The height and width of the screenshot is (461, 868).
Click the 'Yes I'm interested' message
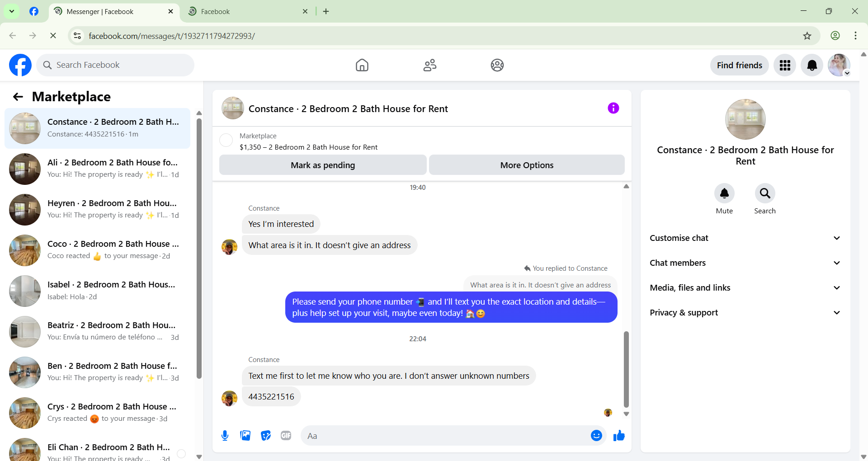pyautogui.click(x=281, y=224)
